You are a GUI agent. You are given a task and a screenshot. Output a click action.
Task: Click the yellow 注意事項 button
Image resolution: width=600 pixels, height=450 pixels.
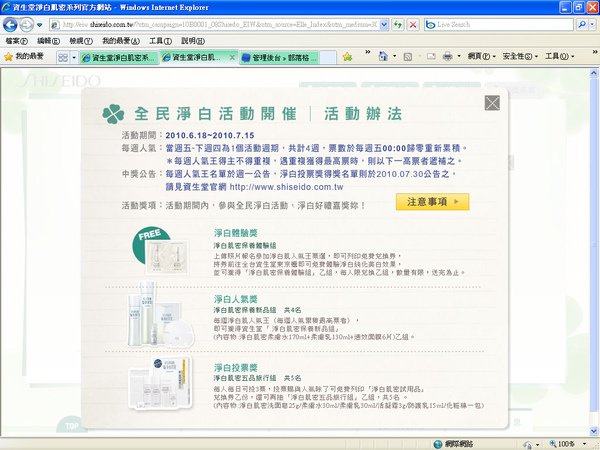point(432,202)
